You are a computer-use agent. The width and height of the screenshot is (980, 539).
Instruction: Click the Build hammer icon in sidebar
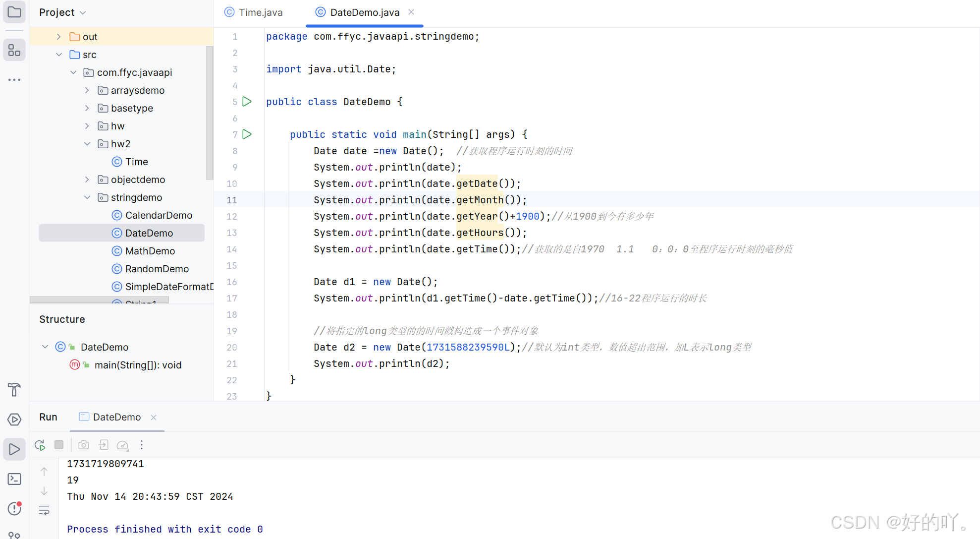click(14, 390)
